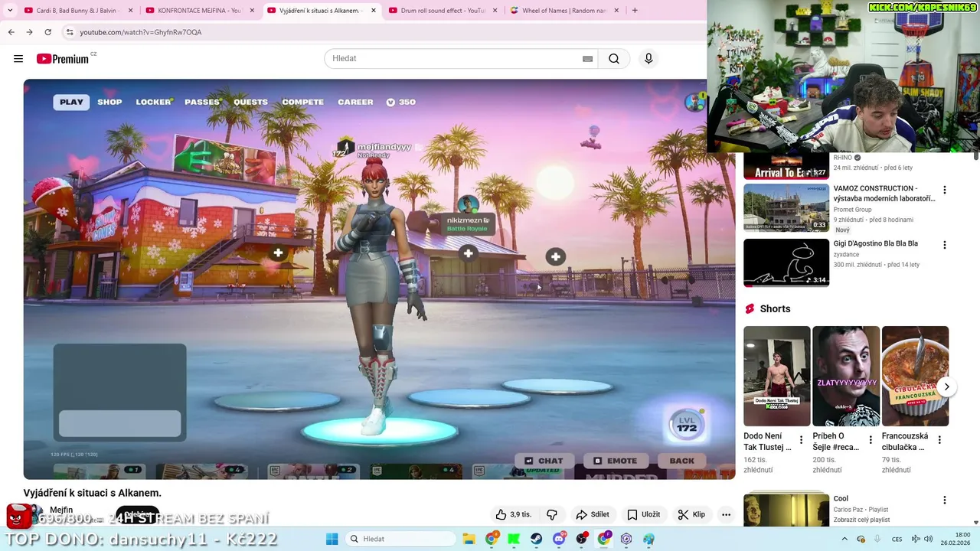
Task: Go back with browser back arrow
Action: pyautogui.click(x=11, y=32)
